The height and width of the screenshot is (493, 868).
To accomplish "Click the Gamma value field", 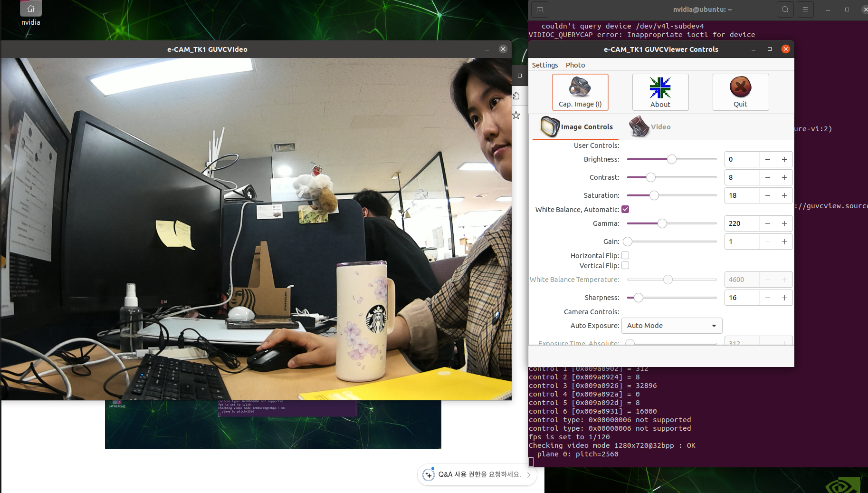I will coord(742,223).
